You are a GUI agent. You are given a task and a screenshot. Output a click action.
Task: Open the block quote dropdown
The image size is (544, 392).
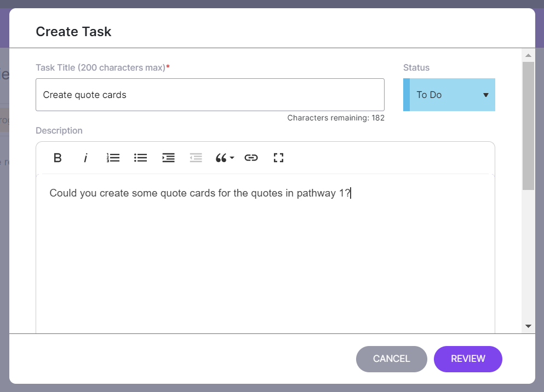point(225,158)
